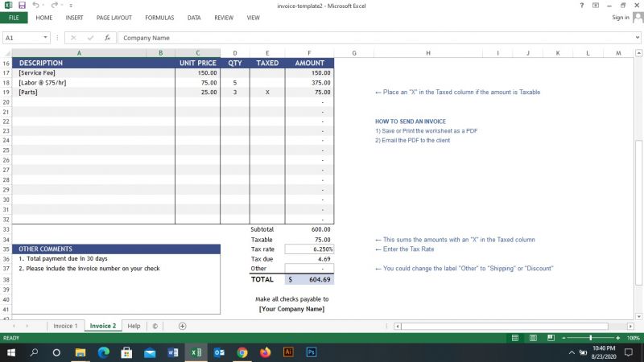This screenshot has height=362, width=644.
Task: Enable Page Break Preview view
Action: coord(550,338)
